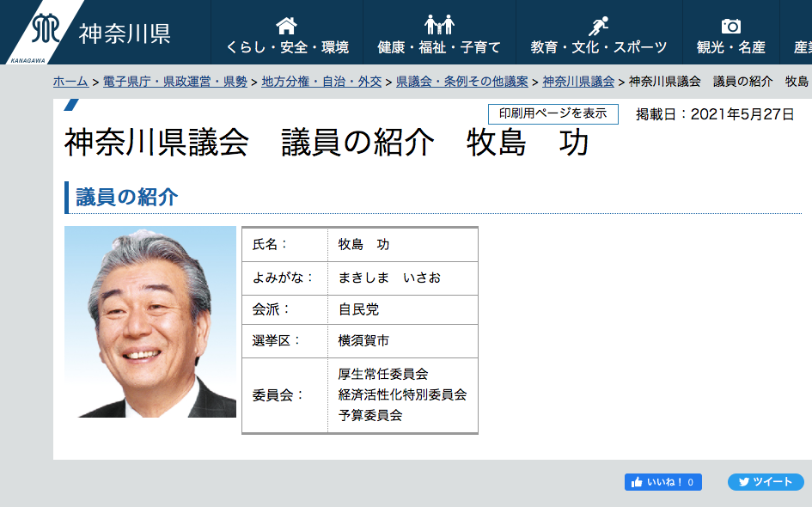
Task: Open 県議会・条例その他議案 breadcrumb link
Action: click(462, 82)
